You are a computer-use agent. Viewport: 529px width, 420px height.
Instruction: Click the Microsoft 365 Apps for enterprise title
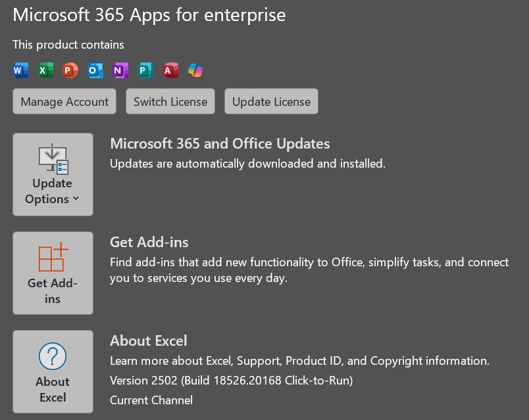point(149,15)
